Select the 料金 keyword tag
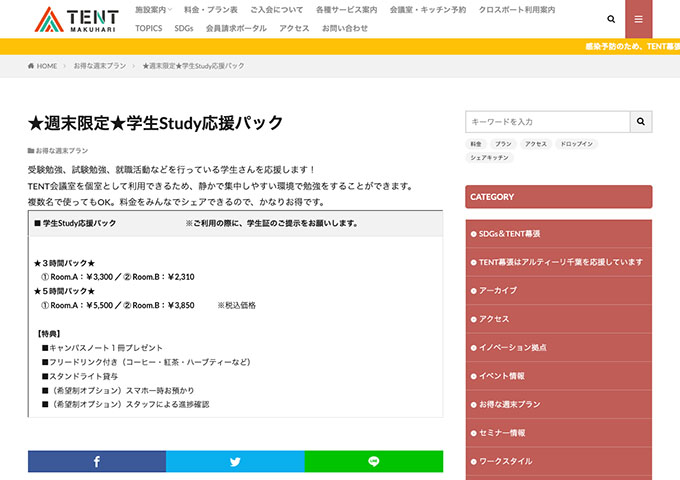The image size is (680, 480). [x=476, y=144]
